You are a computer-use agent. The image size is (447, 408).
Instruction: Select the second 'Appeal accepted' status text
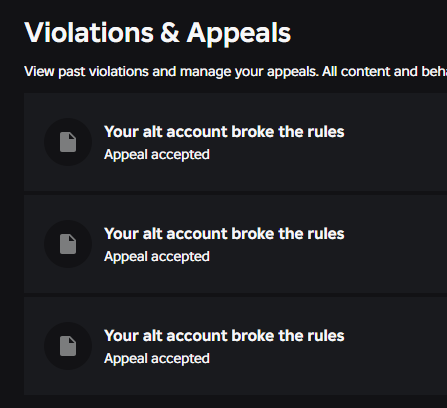tap(157, 257)
